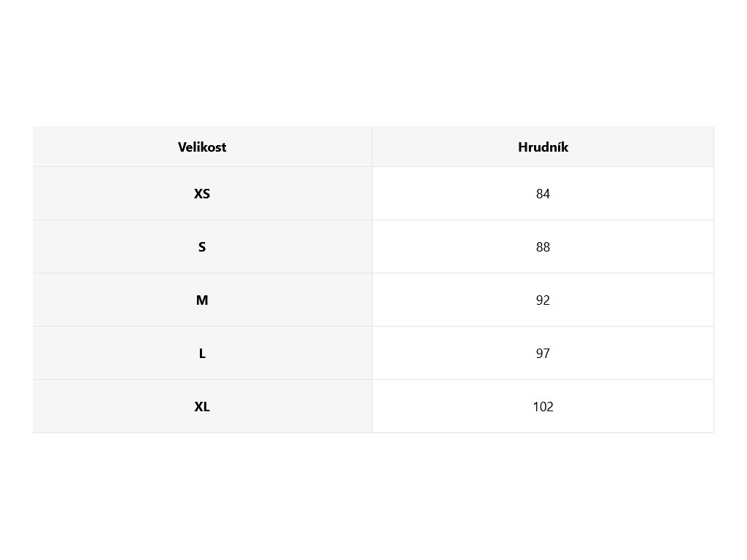
Task: Pick the chest measurement for size M
Action: [x=543, y=300]
